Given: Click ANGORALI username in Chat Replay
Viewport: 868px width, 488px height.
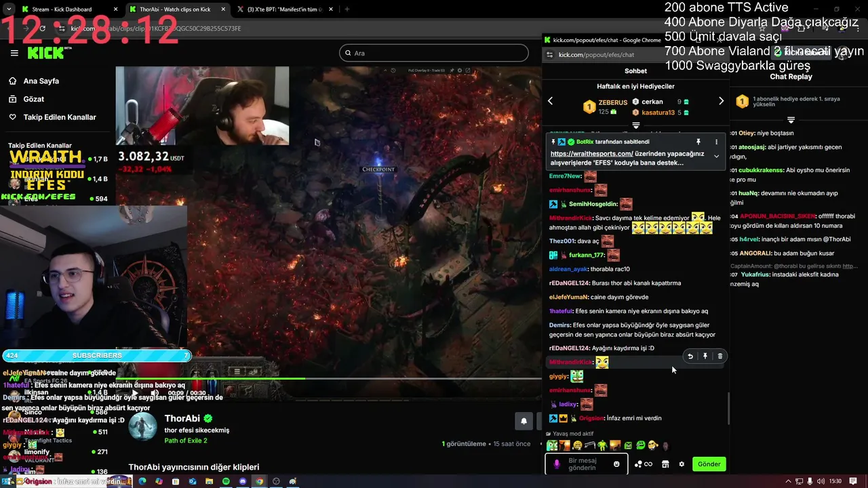Looking at the screenshot, I should click(x=755, y=253).
